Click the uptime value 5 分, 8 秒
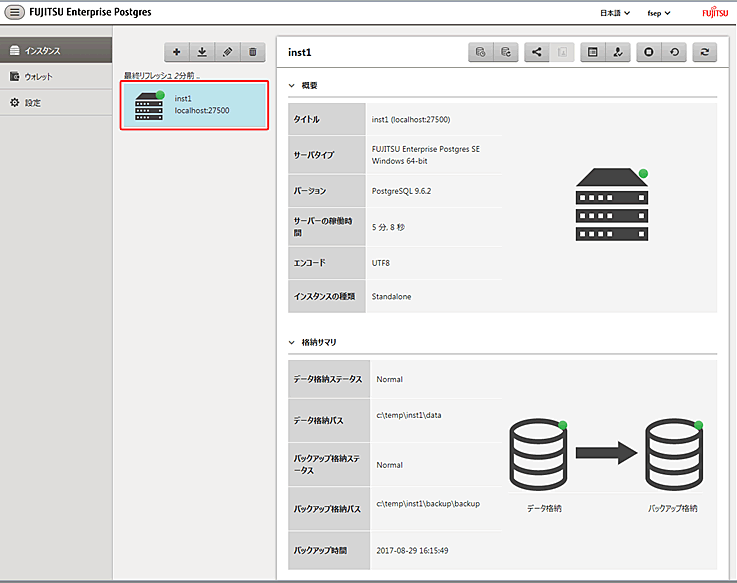 coord(388,227)
